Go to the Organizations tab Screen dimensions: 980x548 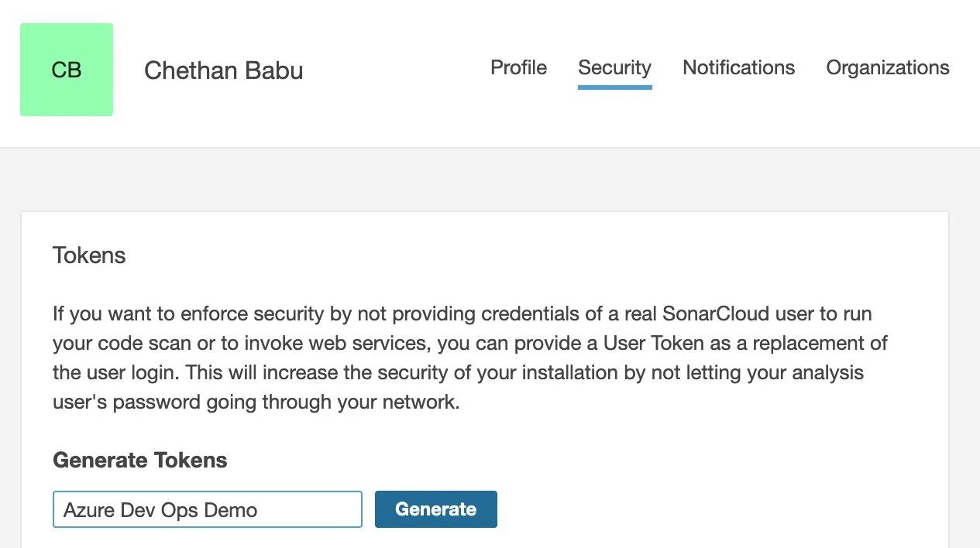pyautogui.click(x=887, y=68)
